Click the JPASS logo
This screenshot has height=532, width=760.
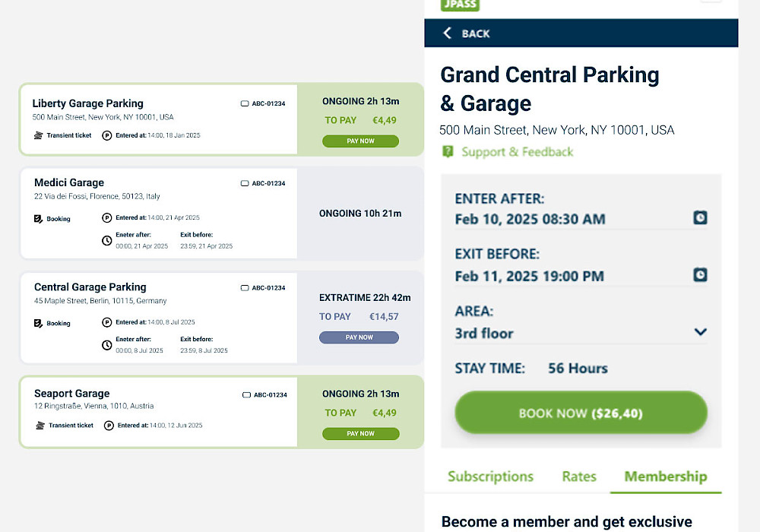460,5
